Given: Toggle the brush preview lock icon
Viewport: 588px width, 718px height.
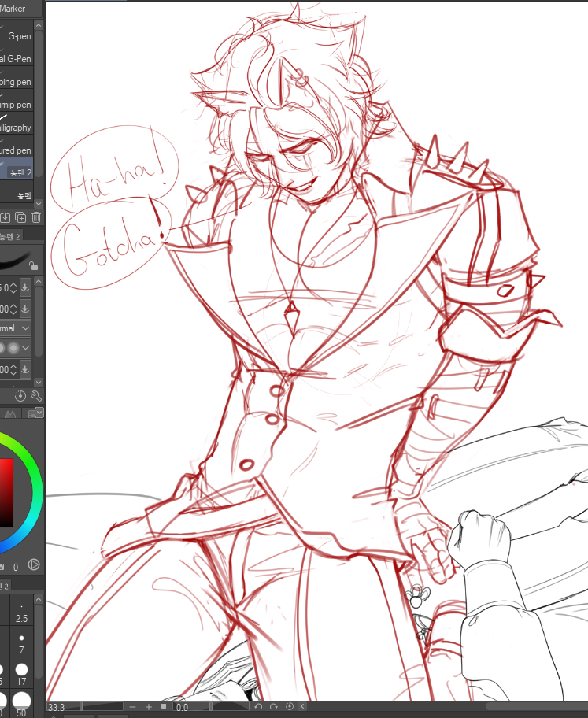Looking at the screenshot, I should [x=33, y=267].
